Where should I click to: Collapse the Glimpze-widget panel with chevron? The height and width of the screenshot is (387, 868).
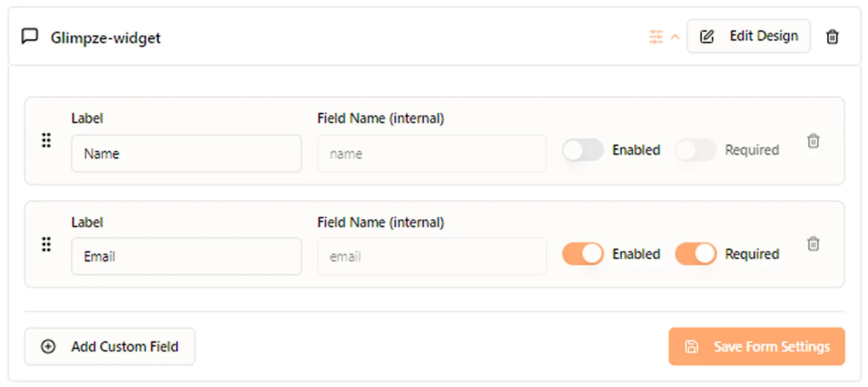(x=675, y=37)
